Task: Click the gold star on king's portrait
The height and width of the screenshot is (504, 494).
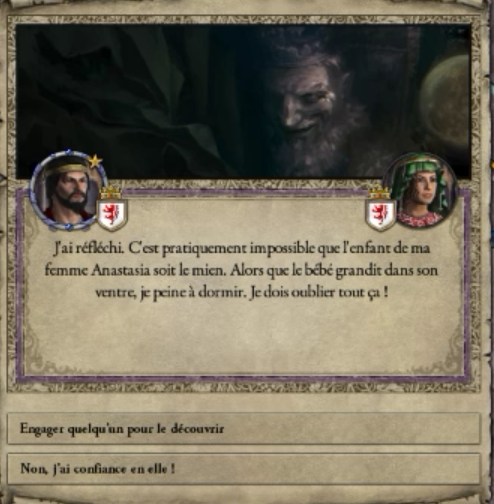Action: tap(95, 161)
